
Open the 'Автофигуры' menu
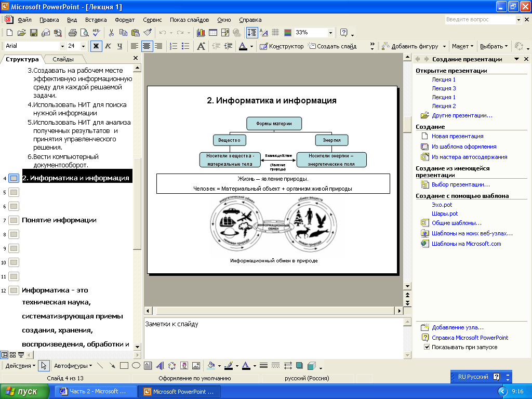coord(73,365)
